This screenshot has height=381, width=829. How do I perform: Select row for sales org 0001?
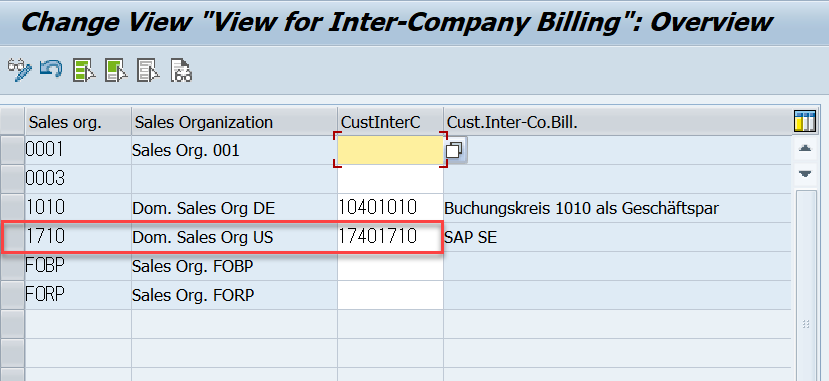click(12, 150)
